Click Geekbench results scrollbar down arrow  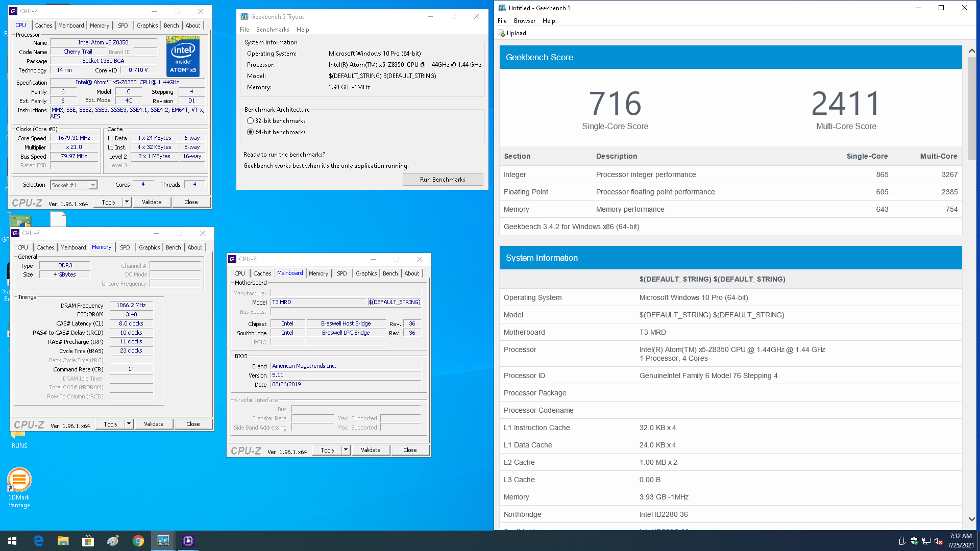972,519
